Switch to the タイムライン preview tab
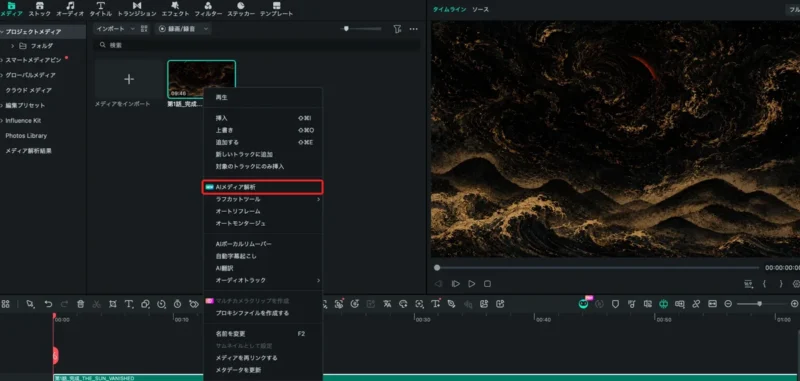 [449, 10]
